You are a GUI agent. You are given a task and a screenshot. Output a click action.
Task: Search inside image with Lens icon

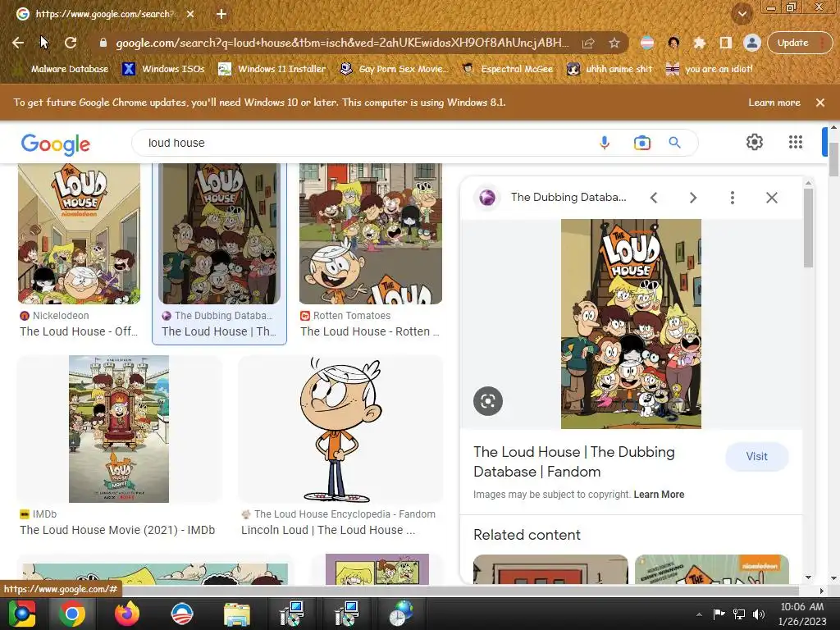488,400
